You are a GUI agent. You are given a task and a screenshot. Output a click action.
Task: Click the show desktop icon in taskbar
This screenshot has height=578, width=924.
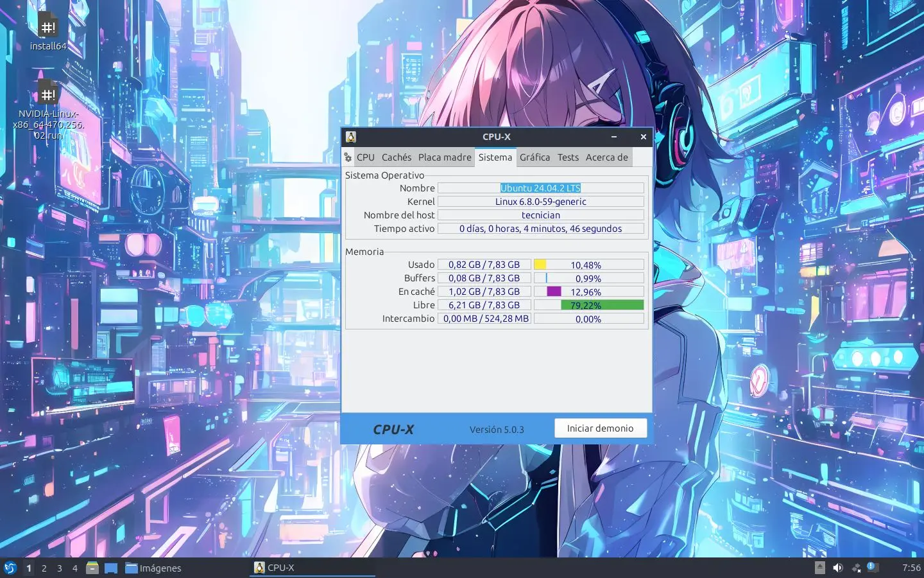tap(111, 568)
